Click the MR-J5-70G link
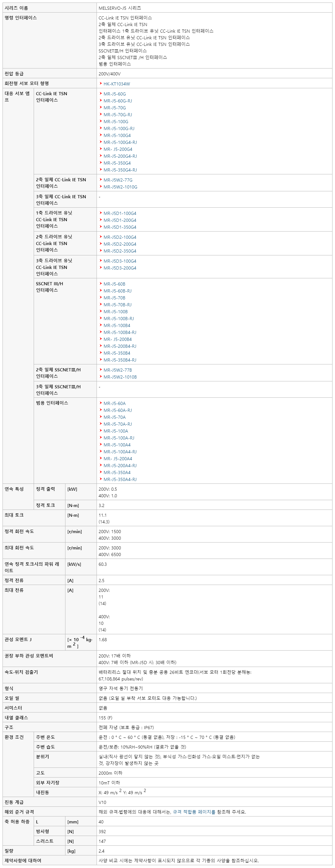Image resolution: width=335 pixels, height=868 pixels. pyautogui.click(x=114, y=108)
